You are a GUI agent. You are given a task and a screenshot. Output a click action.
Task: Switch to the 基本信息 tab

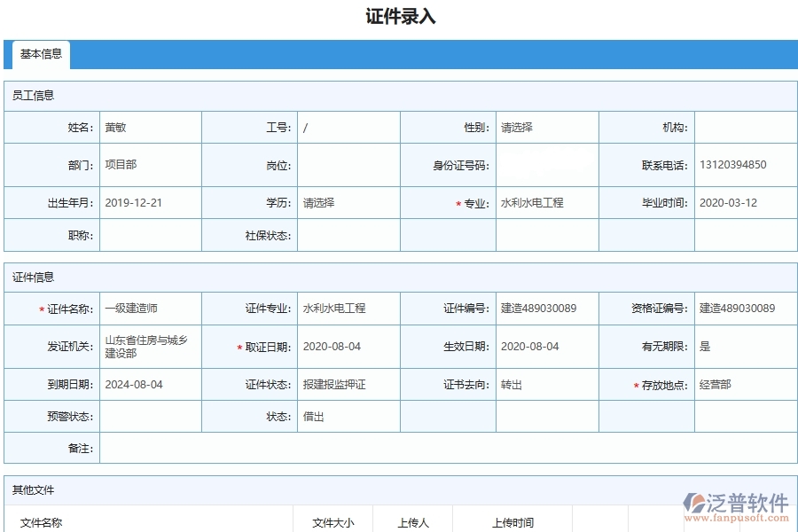click(40, 55)
